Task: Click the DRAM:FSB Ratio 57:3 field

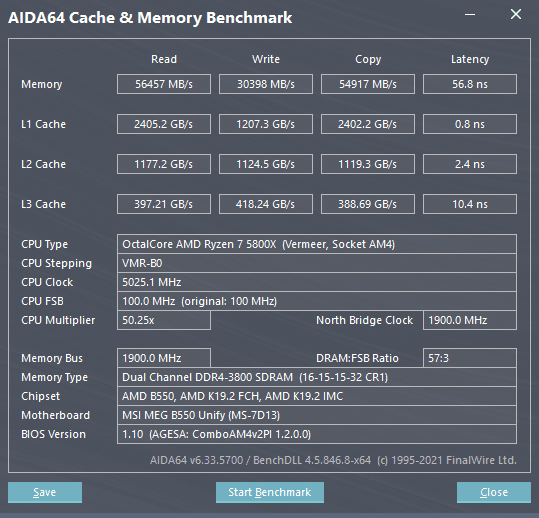Action: (x=470, y=358)
